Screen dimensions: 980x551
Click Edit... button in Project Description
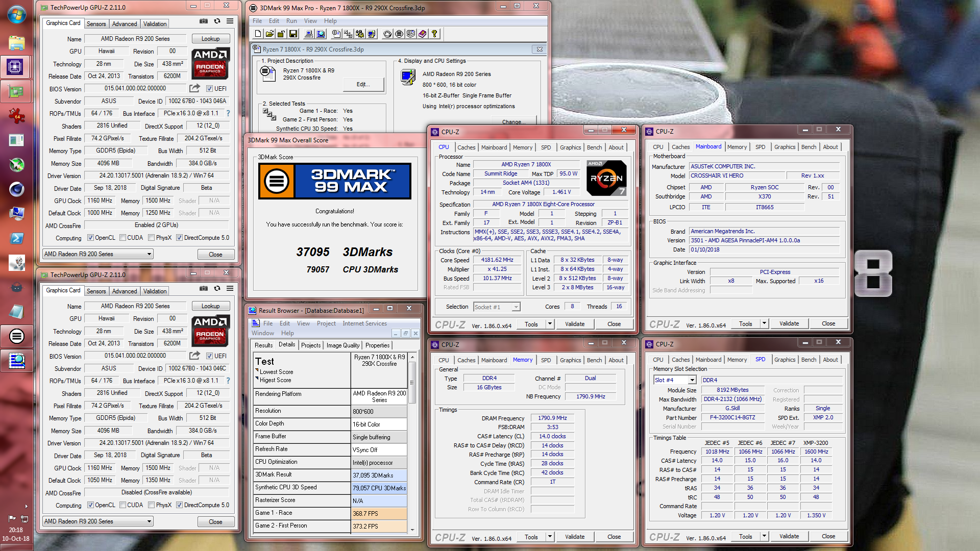click(363, 85)
